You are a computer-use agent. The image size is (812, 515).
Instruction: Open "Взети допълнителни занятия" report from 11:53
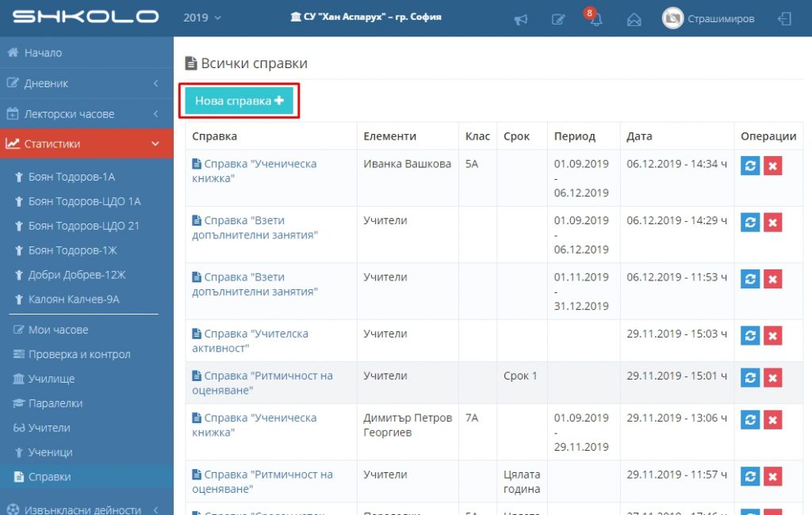click(x=255, y=284)
